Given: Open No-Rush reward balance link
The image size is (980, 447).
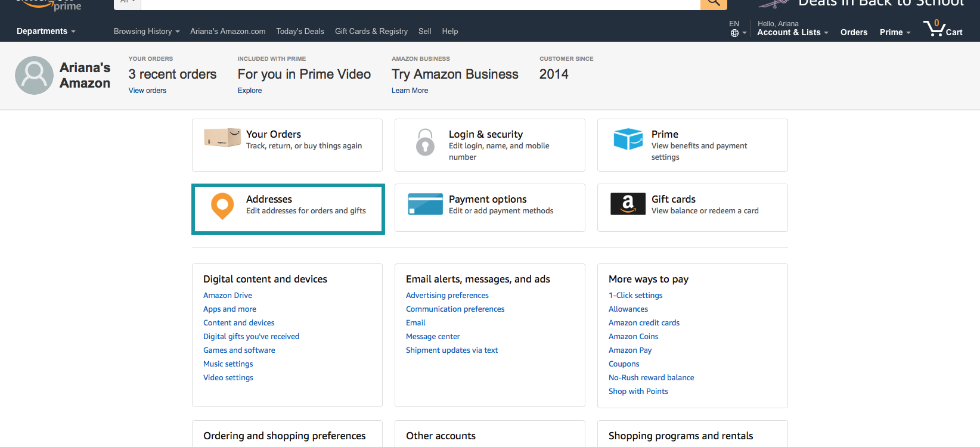Looking at the screenshot, I should click(x=652, y=377).
